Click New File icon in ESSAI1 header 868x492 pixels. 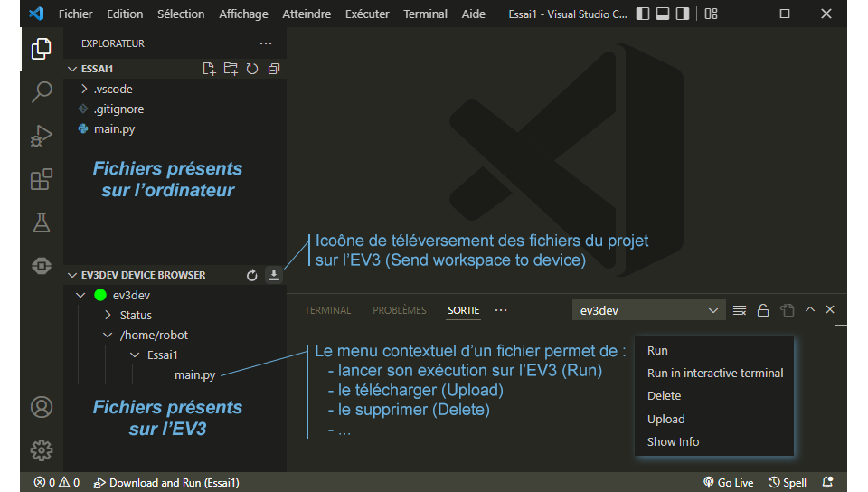coord(209,69)
